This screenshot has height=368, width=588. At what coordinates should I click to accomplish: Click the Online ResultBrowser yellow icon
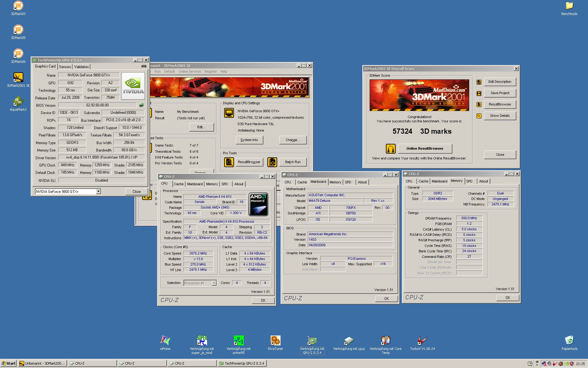click(x=390, y=149)
